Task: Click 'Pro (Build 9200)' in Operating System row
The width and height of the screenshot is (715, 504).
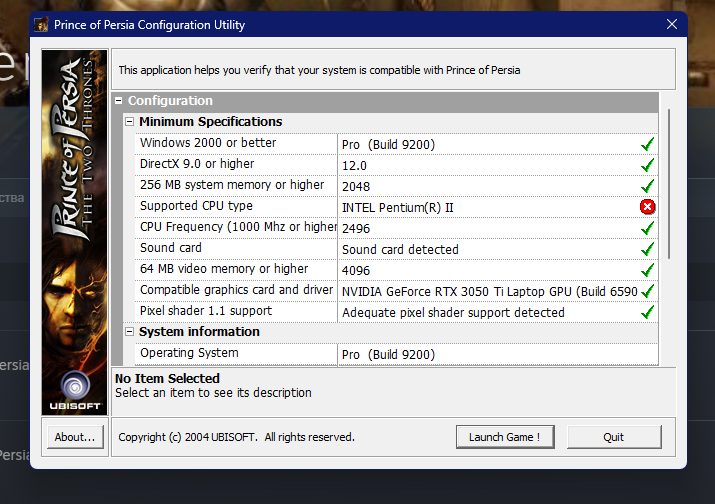Action: click(389, 354)
